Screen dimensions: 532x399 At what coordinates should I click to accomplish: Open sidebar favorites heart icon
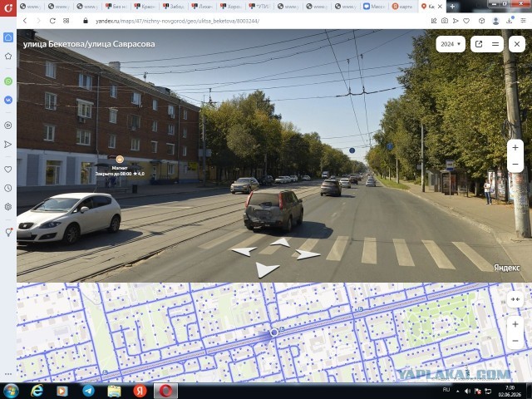8,170
